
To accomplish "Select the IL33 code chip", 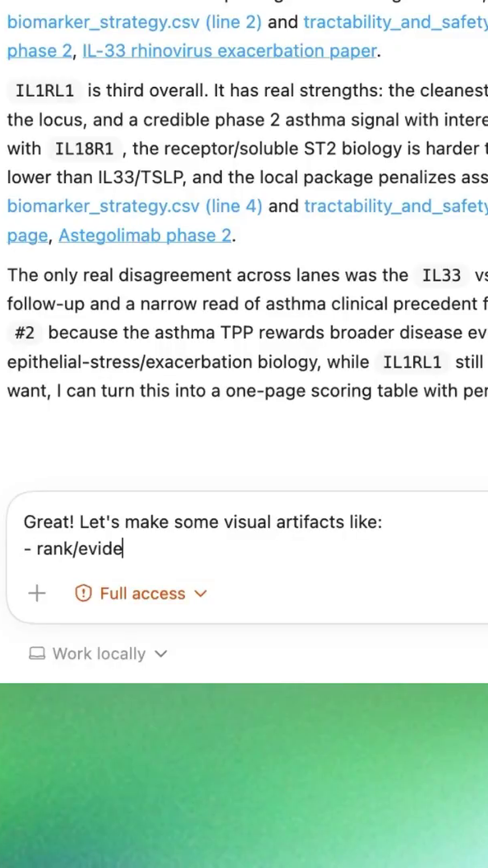I will pos(441,275).
